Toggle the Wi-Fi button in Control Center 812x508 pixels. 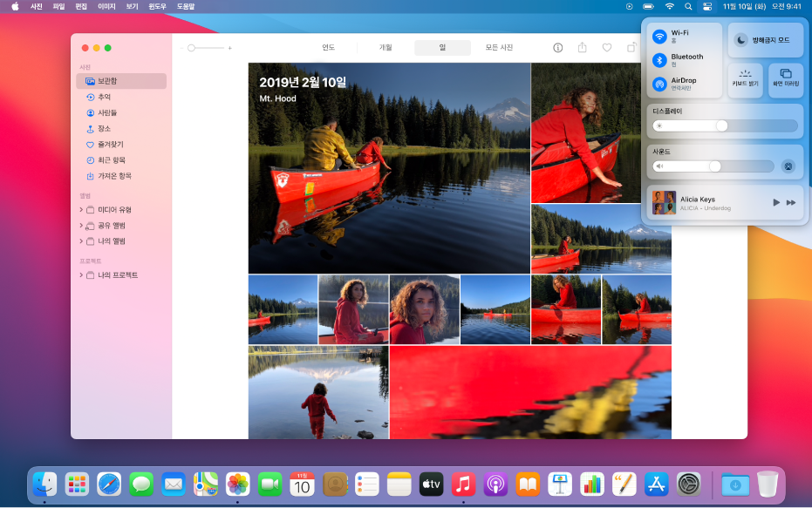660,37
